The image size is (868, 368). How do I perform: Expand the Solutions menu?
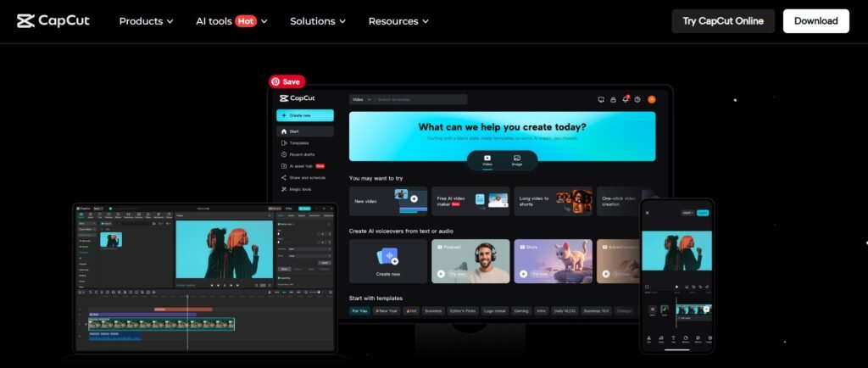(318, 21)
